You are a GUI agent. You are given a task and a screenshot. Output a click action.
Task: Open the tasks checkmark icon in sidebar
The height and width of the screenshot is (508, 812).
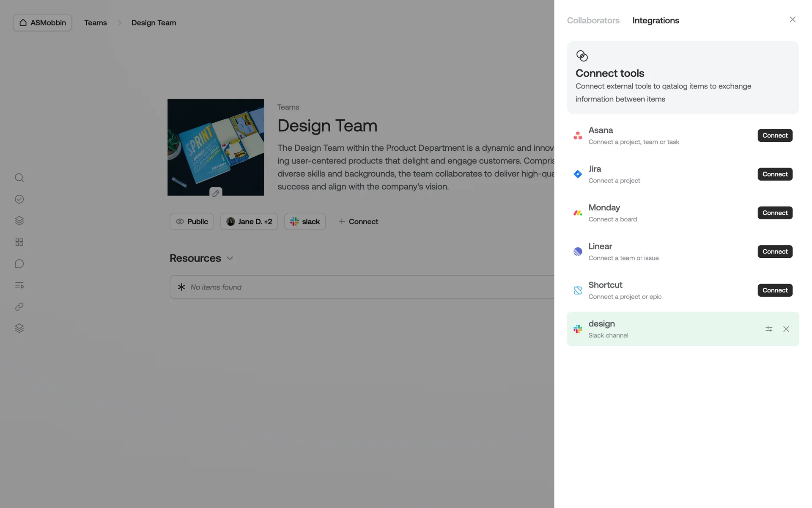tap(19, 199)
